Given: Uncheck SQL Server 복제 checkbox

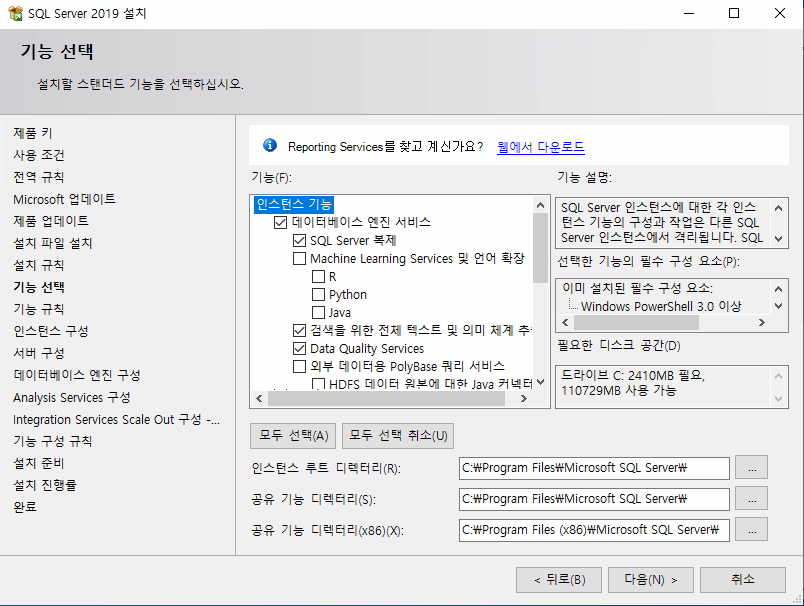Looking at the screenshot, I should click(x=299, y=240).
